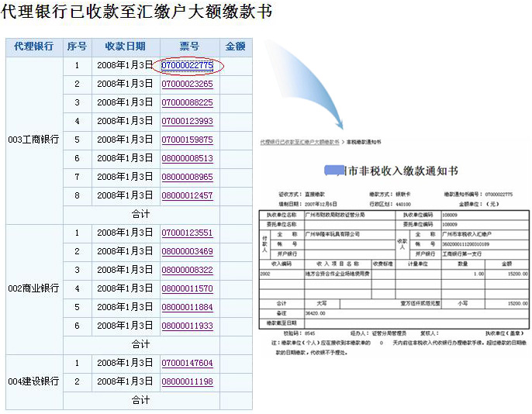Open ticket 08000012457 under 工商银行
The height and width of the screenshot is (414, 532).
(x=187, y=195)
